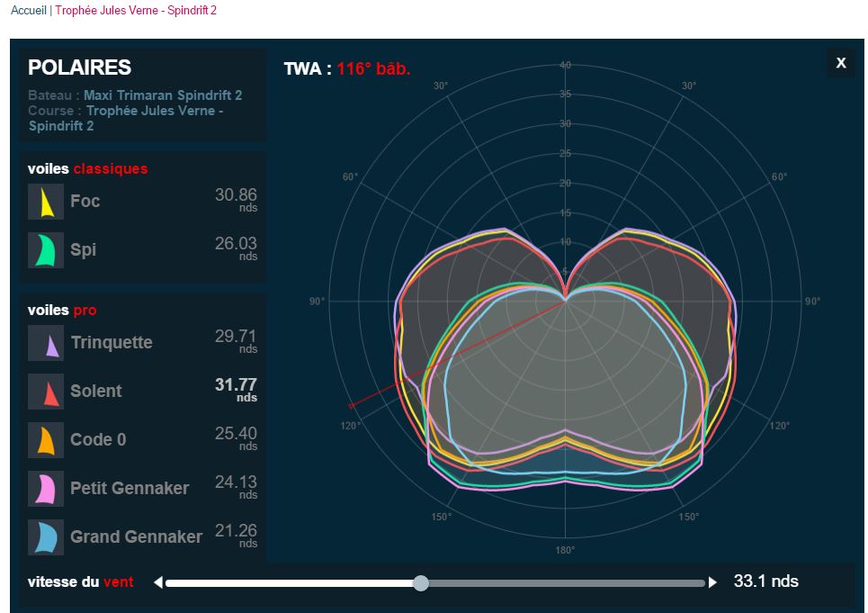Click the boat name Maxi Trimaran Spindrift 2
Viewport: 868px width, 613px height.
(x=163, y=95)
